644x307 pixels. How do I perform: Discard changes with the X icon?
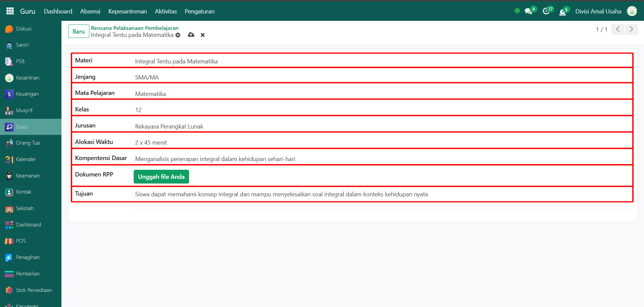202,35
